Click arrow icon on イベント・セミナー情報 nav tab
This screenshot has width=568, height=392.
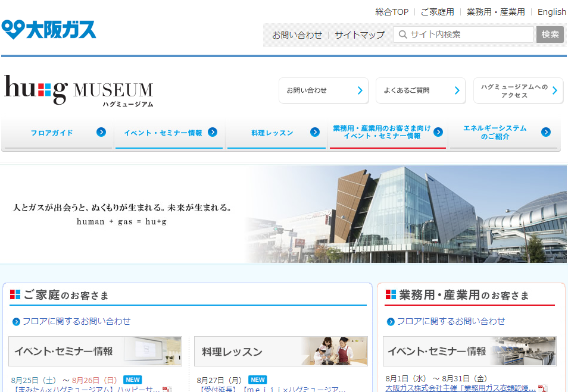coord(213,132)
